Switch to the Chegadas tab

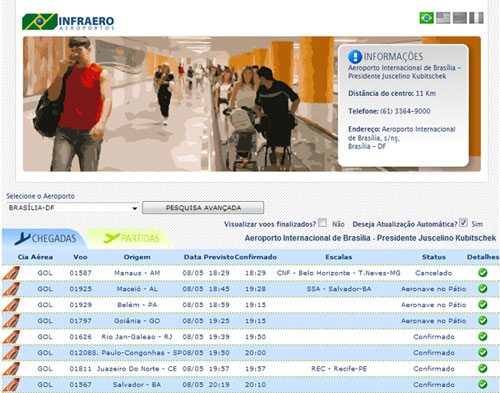[45, 239]
